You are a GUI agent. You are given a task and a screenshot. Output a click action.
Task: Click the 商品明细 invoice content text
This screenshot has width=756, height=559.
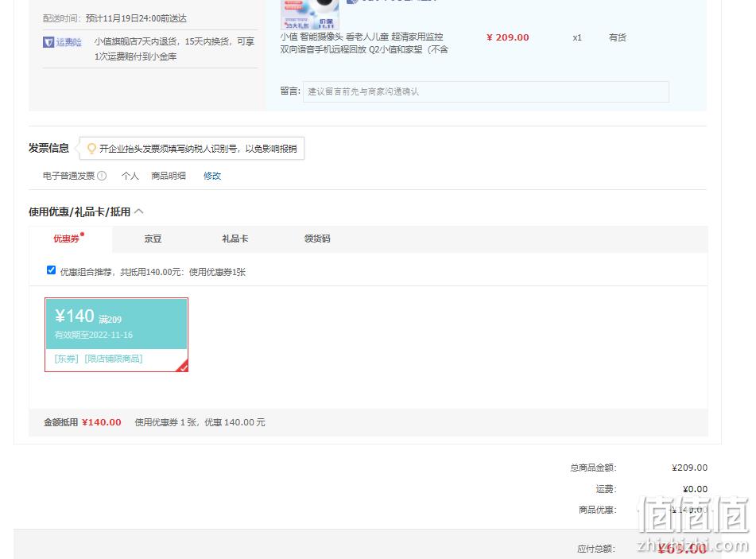pos(169,176)
